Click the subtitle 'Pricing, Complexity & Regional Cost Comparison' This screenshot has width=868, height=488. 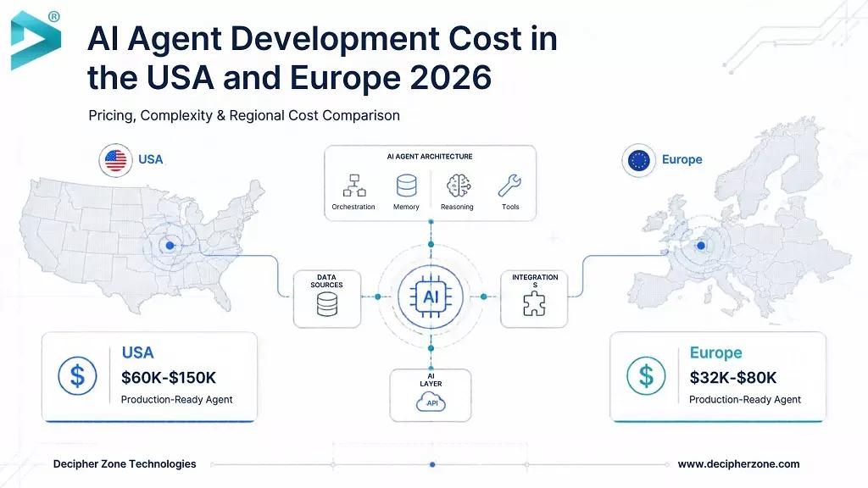pos(244,115)
